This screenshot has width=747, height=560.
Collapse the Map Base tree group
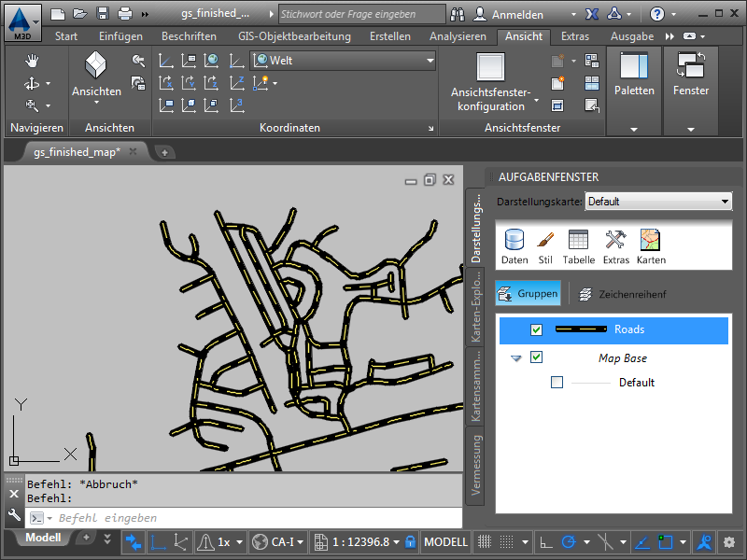pos(515,357)
